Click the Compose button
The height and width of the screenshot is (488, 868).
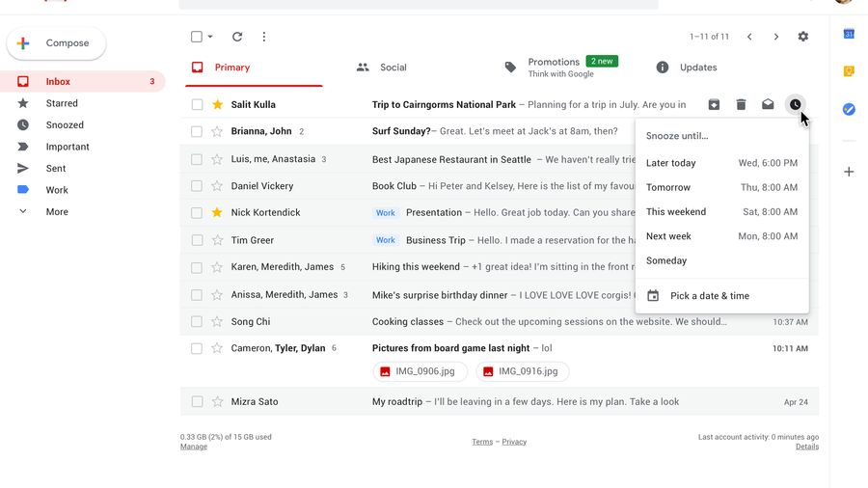[x=56, y=43]
